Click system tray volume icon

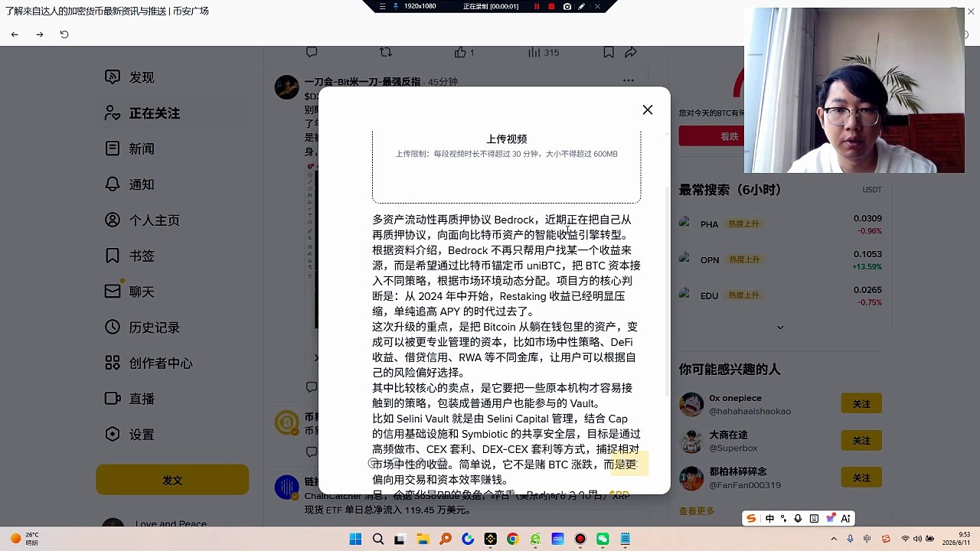[917, 539]
